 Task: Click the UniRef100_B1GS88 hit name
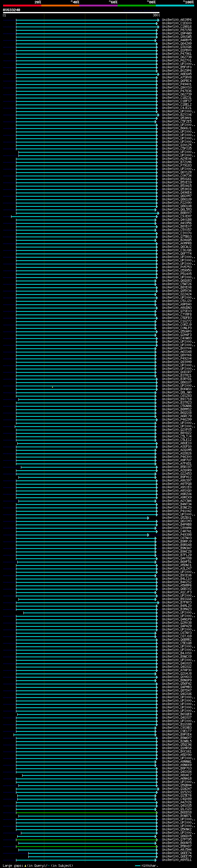(176, 724)
